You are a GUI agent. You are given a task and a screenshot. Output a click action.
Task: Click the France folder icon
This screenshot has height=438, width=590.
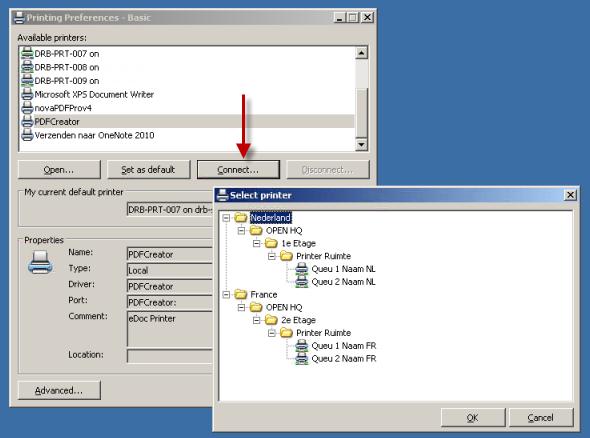pyautogui.click(x=240, y=294)
